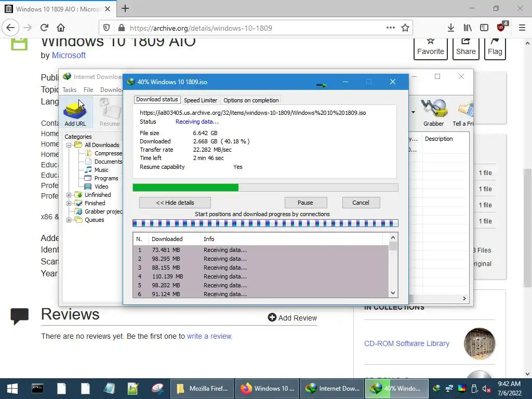Click tracking protection shield icon
This screenshot has height=399, width=532.
[107, 28]
